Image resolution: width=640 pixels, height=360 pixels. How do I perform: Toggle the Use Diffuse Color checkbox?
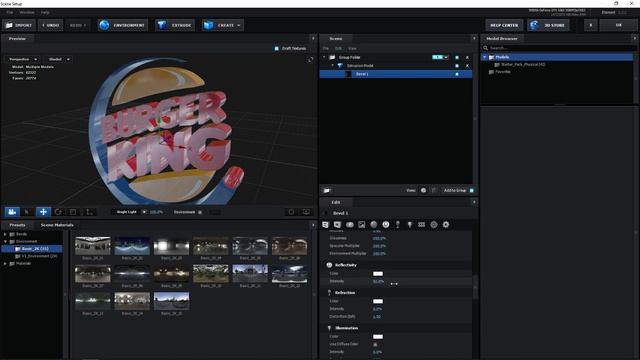tap(375, 344)
